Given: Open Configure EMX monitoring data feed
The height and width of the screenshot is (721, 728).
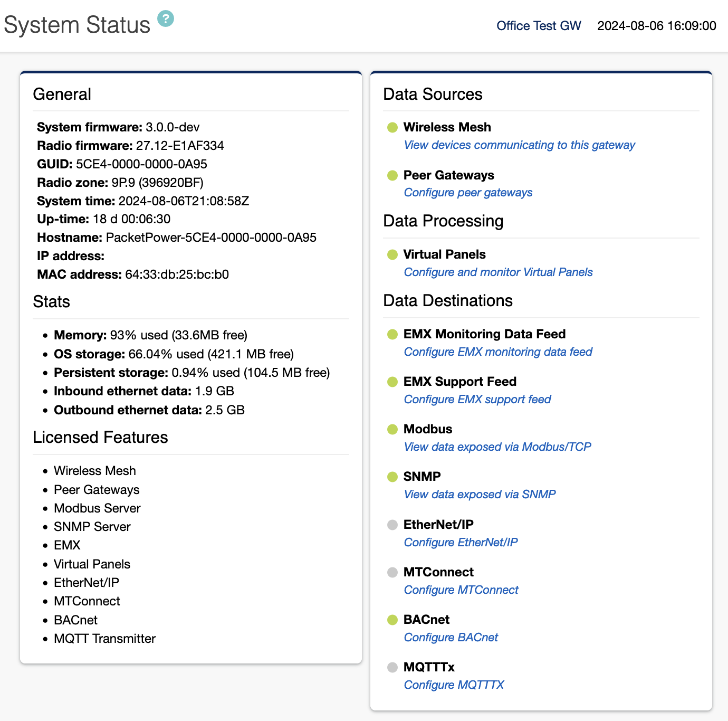Looking at the screenshot, I should (497, 352).
